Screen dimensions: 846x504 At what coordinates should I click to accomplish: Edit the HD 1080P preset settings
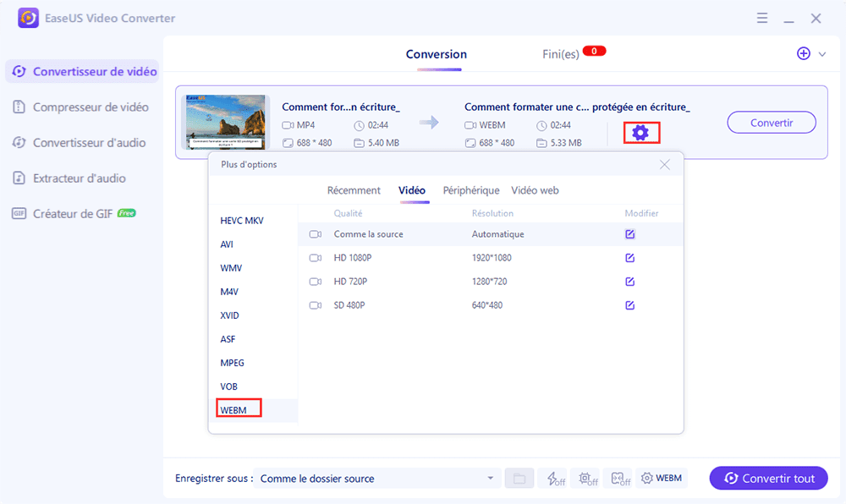click(x=629, y=258)
